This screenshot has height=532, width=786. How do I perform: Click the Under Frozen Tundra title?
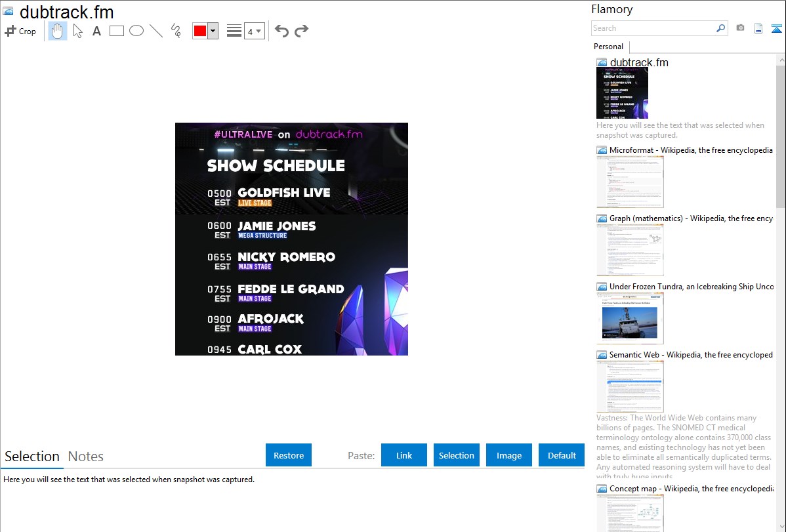(692, 286)
